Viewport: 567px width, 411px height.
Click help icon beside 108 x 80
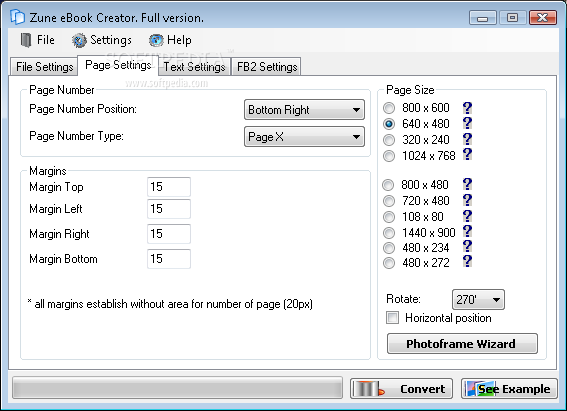[467, 216]
